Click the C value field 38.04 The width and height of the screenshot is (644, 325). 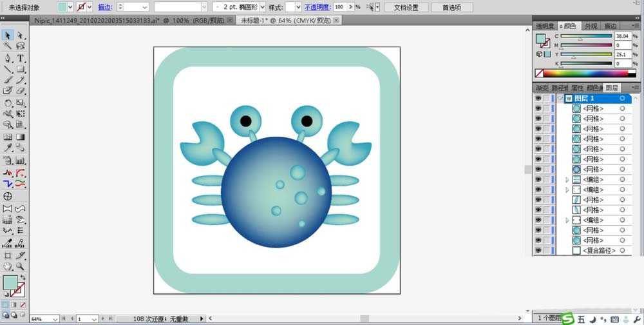[623, 36]
